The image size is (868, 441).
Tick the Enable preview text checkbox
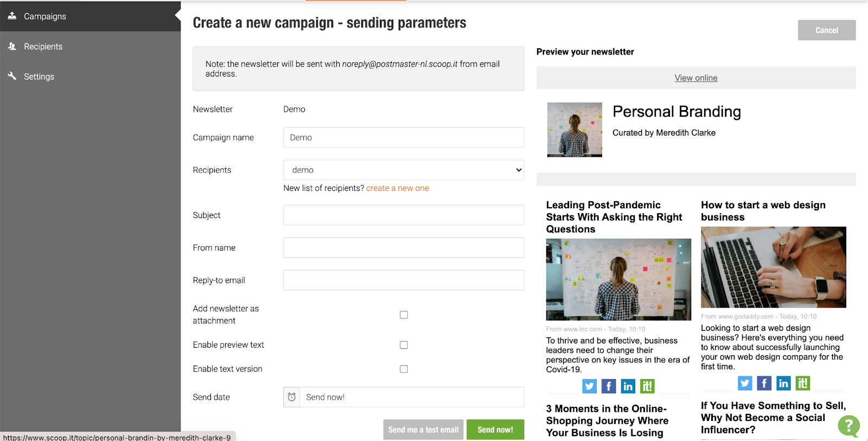(x=404, y=345)
